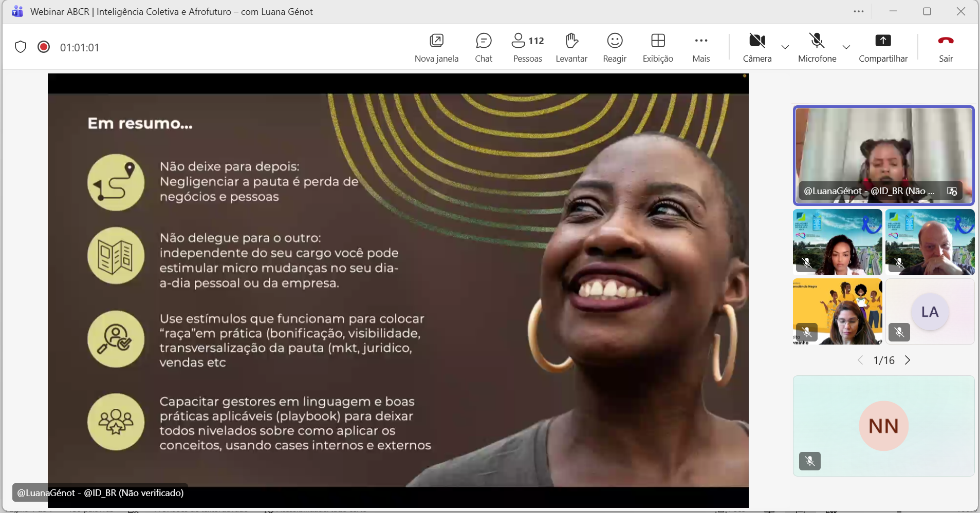Open Mais options in meeting toolbar
The width and height of the screenshot is (980, 513).
coord(701,47)
